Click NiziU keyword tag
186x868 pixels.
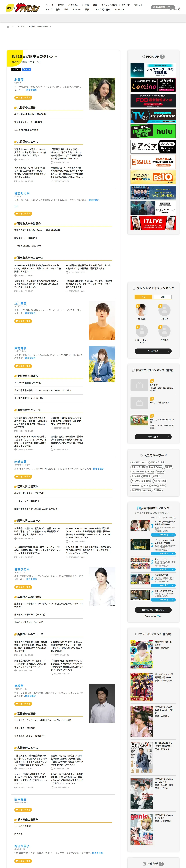(x=146, y=486)
